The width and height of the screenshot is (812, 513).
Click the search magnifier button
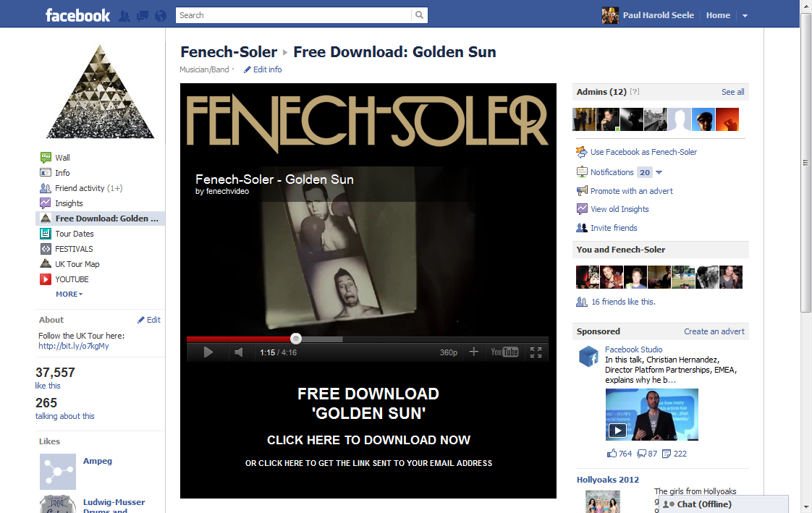tap(420, 15)
